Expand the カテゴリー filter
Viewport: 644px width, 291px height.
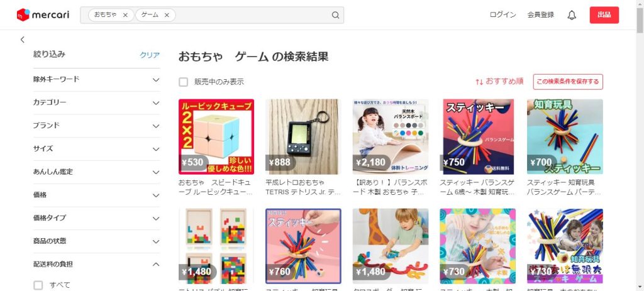96,102
